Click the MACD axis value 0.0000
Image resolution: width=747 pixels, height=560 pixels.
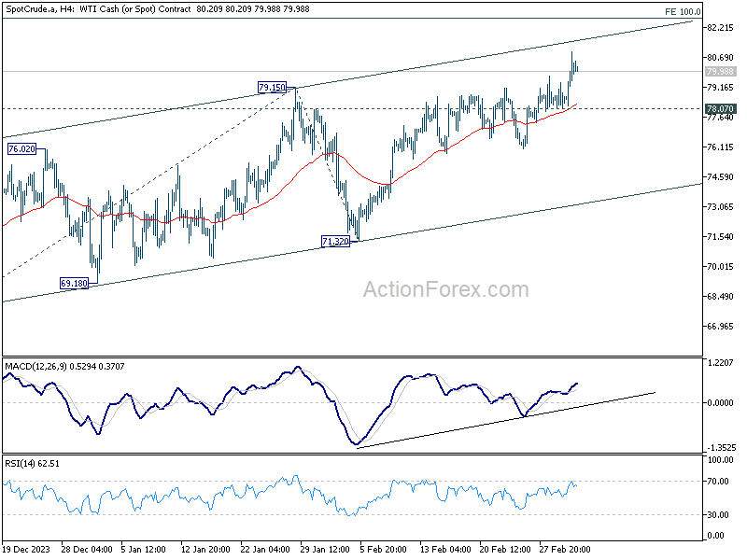click(720, 403)
